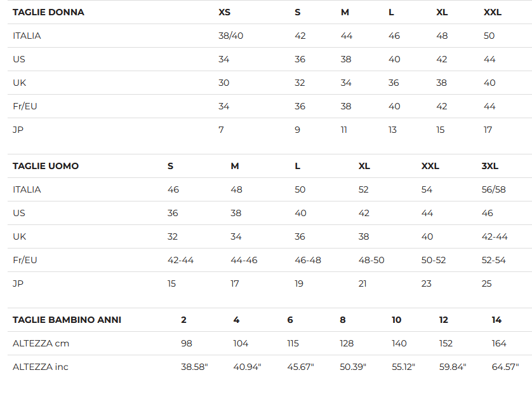The height and width of the screenshot is (396, 532).
Task: Select the XXL column header in women's table
Action: pyautogui.click(x=492, y=12)
